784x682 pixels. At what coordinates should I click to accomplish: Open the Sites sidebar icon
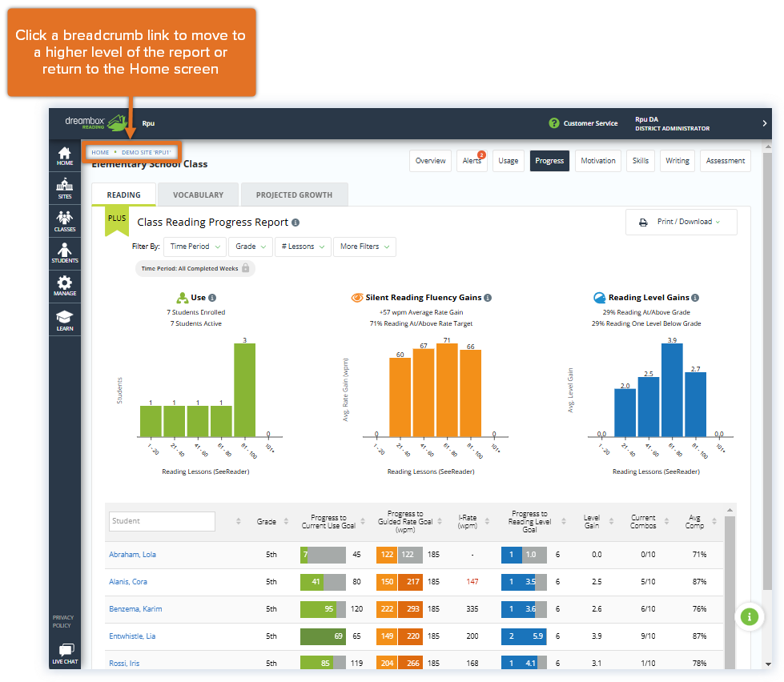(65, 188)
